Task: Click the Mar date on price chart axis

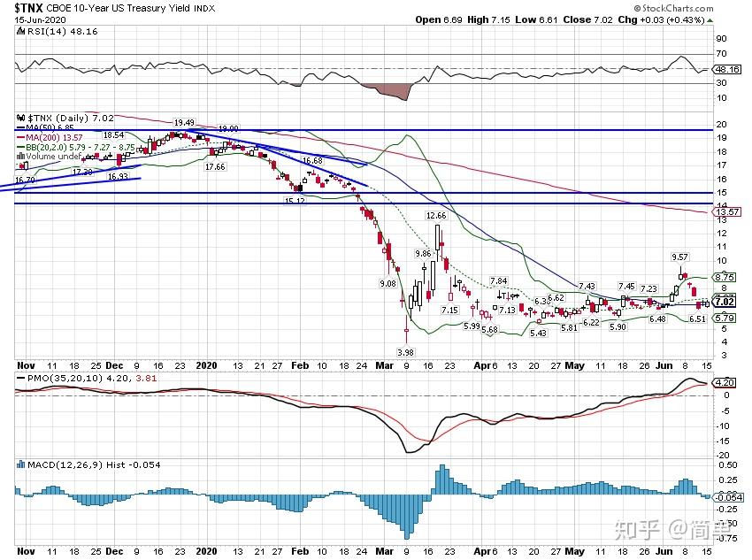Action: (384, 366)
